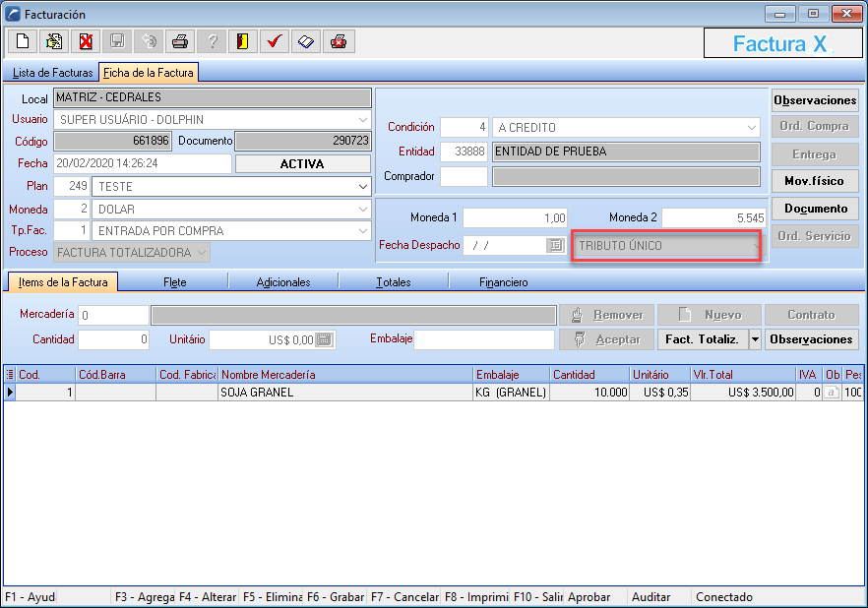The image size is (868, 608).
Task: Click the open book audit icon
Action: pyautogui.click(x=306, y=41)
